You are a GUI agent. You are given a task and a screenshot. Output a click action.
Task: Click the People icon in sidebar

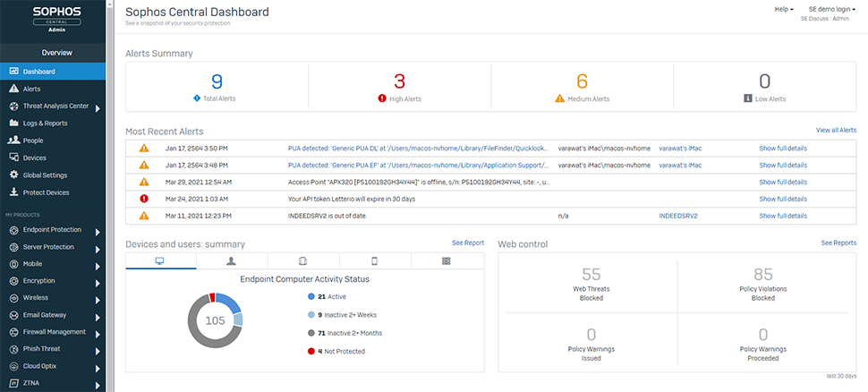point(13,141)
